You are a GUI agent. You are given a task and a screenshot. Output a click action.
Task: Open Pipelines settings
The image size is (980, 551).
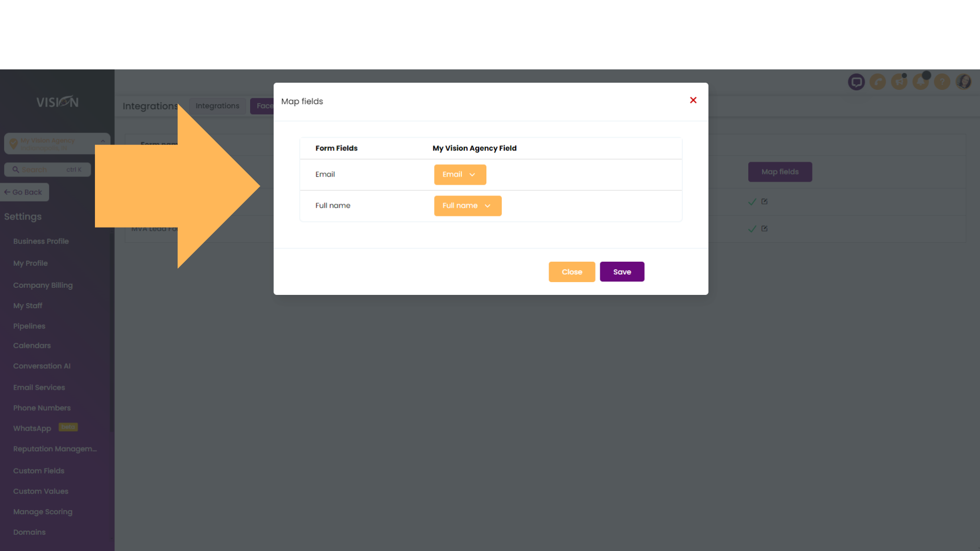tap(29, 326)
